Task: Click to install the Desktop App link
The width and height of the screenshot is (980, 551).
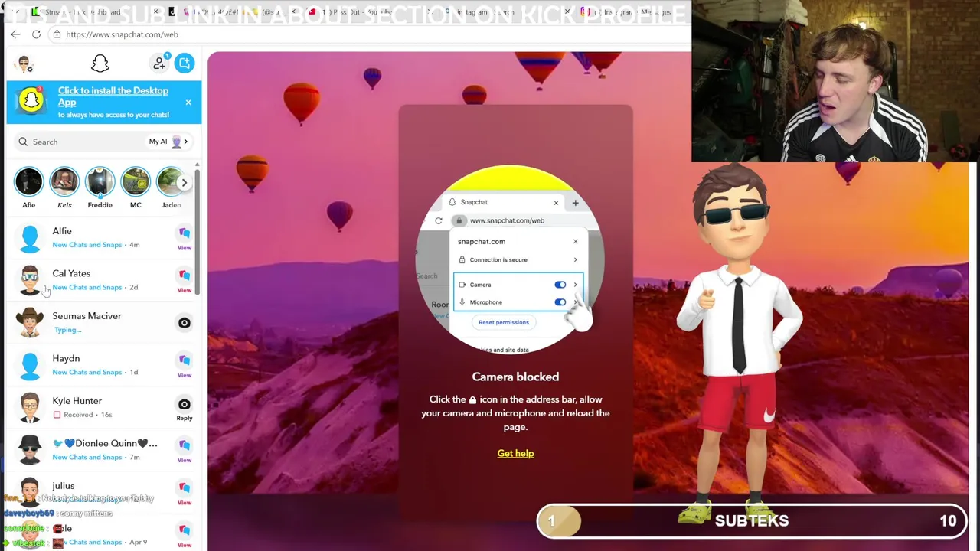Action: 113,96
